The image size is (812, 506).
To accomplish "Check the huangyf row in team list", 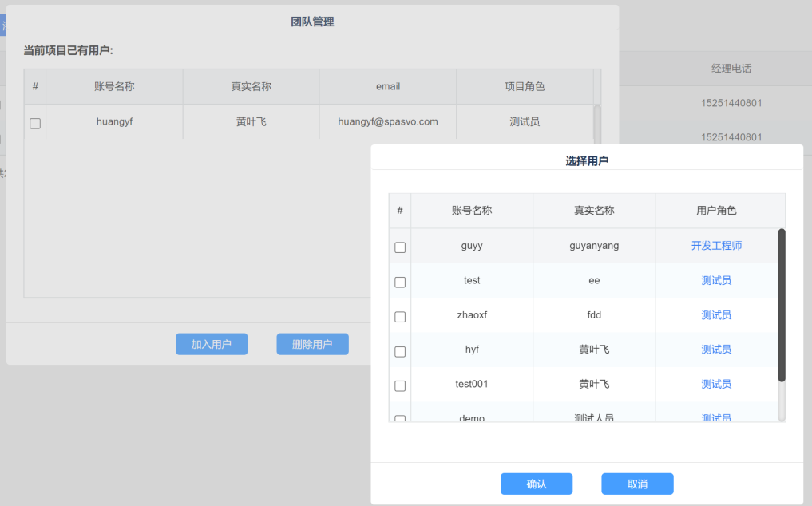I will pyautogui.click(x=35, y=124).
